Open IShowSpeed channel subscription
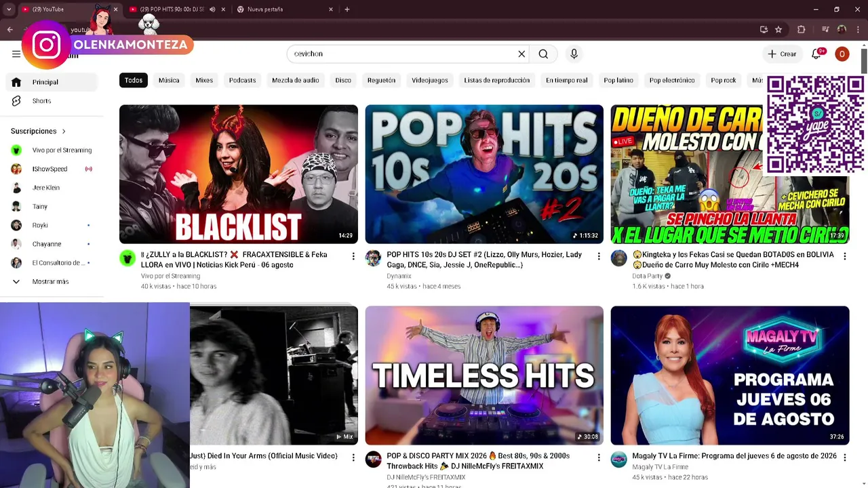This screenshot has width=868, height=488. (52, 169)
